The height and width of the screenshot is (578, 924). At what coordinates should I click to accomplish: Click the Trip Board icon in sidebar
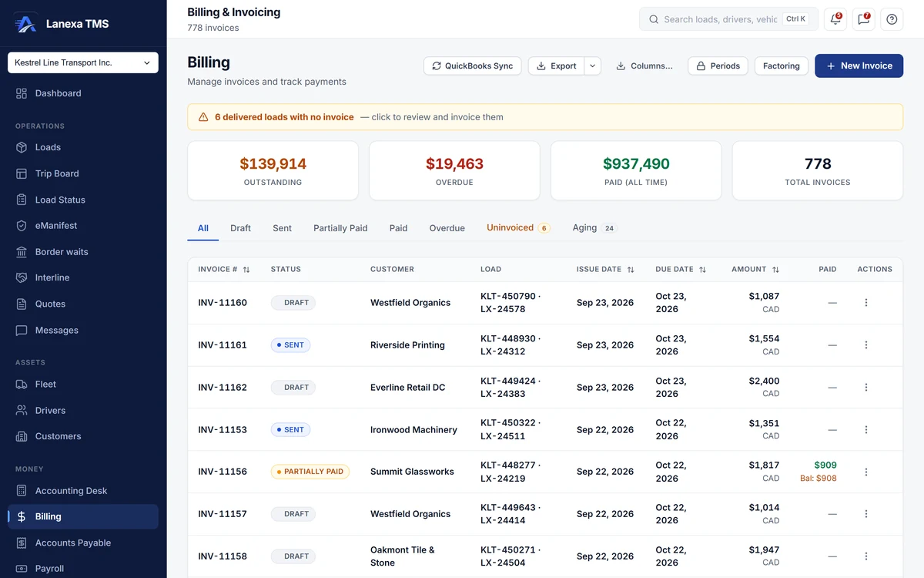[x=22, y=173]
